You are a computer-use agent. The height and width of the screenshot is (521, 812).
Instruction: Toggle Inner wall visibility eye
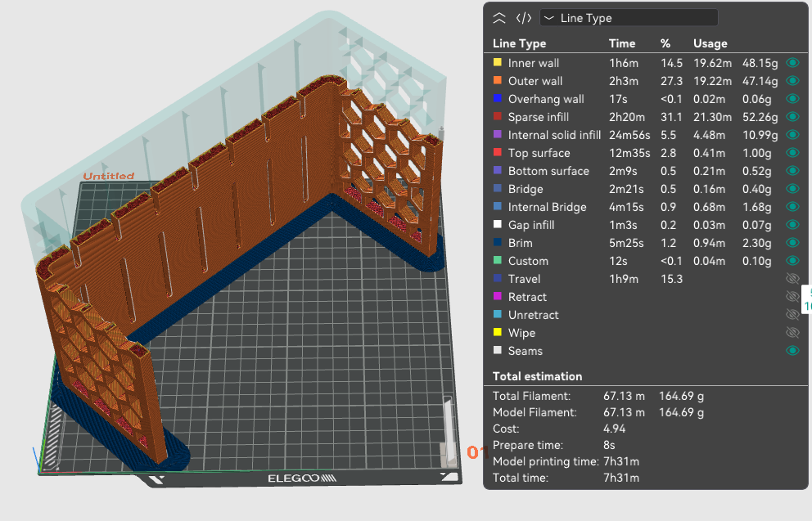point(792,63)
